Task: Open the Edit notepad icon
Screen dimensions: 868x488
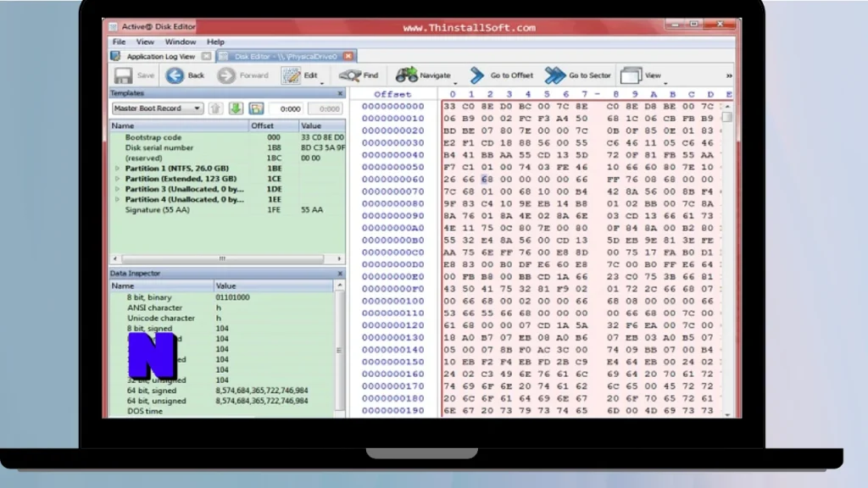Action: (x=291, y=75)
